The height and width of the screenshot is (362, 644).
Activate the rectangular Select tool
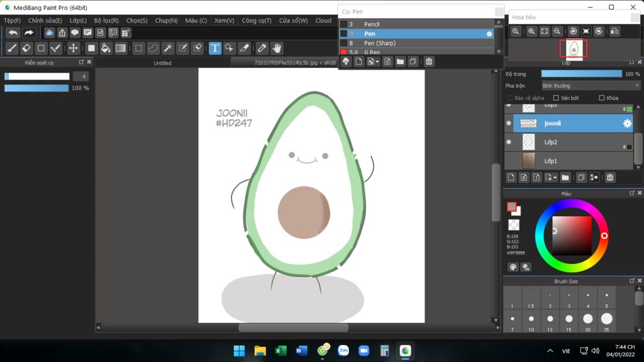[138, 48]
